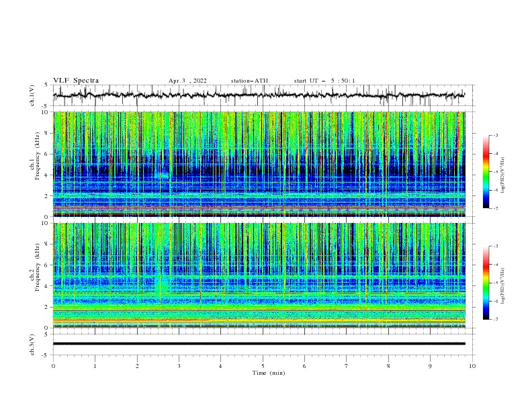Click the "station=ATH" header label
The image size is (532, 411).
pos(249,81)
